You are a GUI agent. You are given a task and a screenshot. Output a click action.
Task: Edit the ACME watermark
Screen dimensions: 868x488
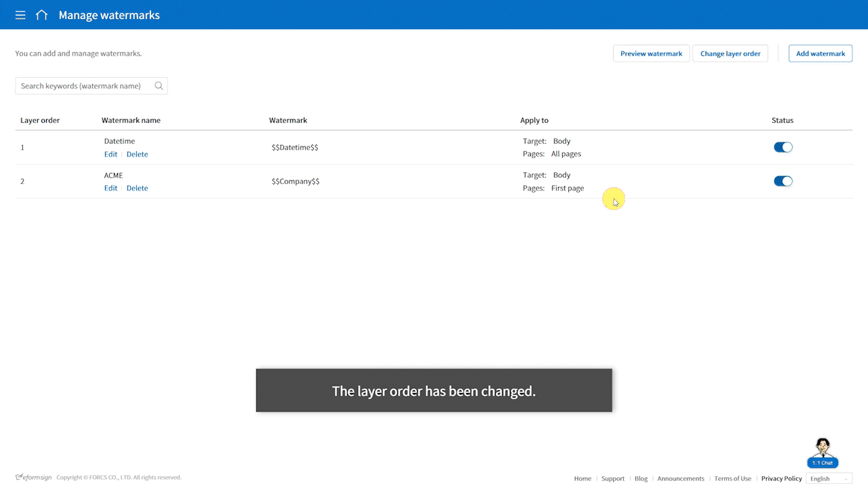[x=111, y=188]
